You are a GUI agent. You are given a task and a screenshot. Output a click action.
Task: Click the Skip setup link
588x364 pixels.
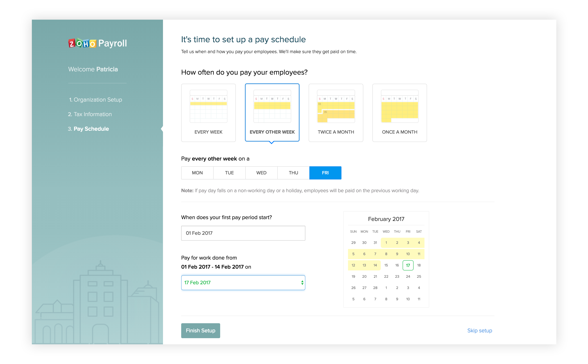tap(479, 330)
